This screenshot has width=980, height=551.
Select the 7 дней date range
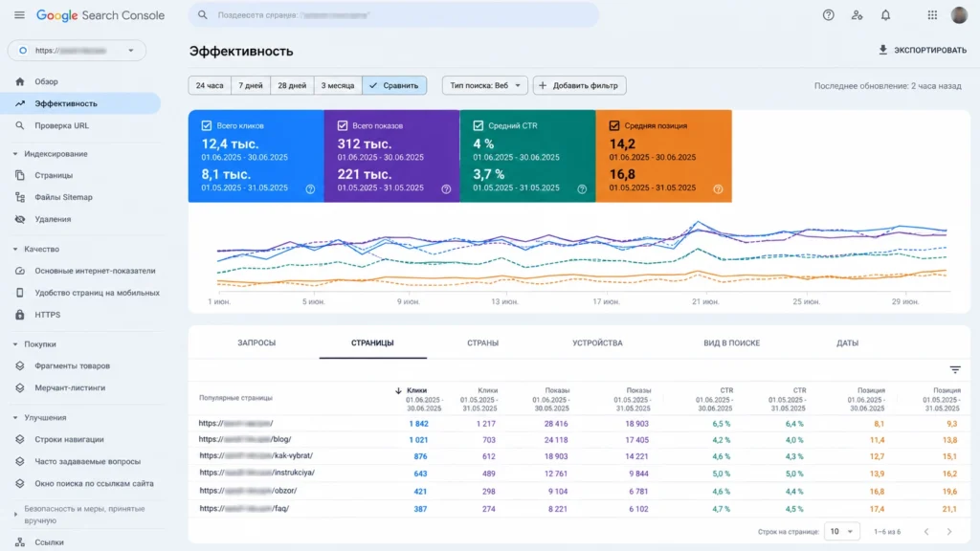point(251,85)
